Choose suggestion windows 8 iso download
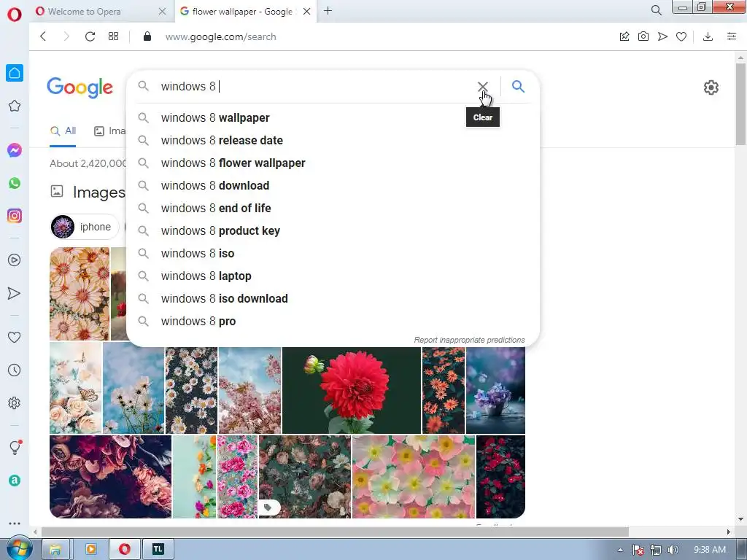Viewport: 747px width, 560px height. (x=333, y=298)
